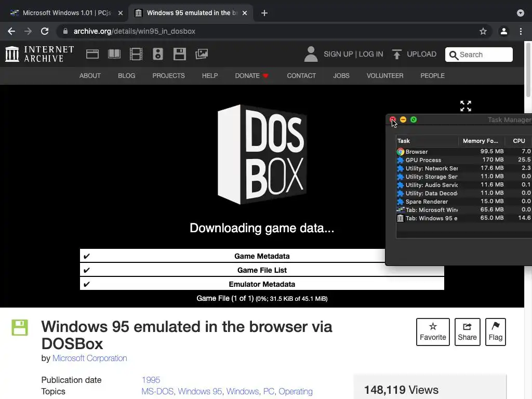Open the ABOUT menu item

(90, 76)
